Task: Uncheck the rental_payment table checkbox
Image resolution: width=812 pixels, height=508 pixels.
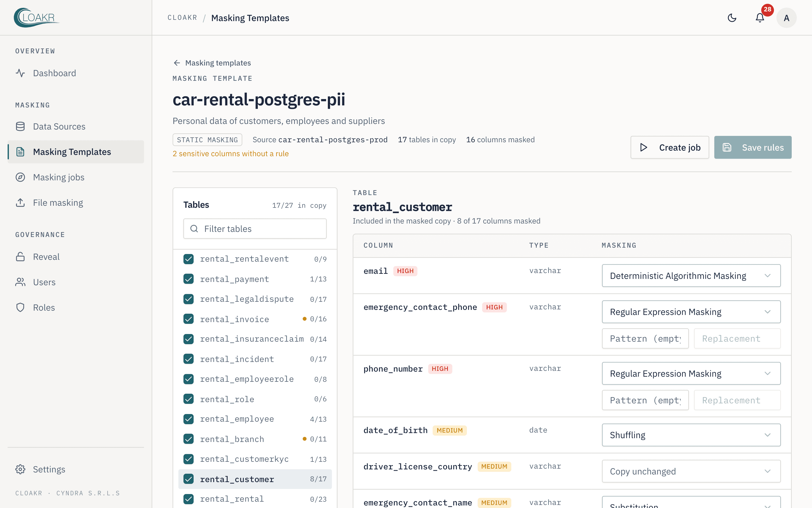Action: pyautogui.click(x=189, y=279)
